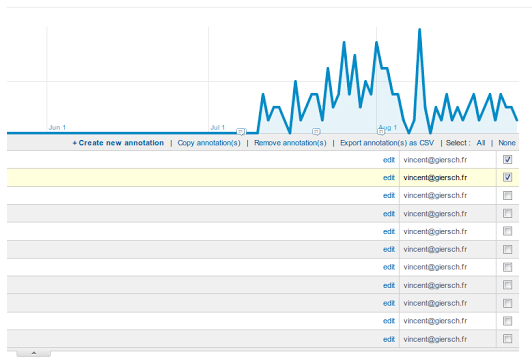Click the 'Copy annotation(s)' link

(x=209, y=143)
